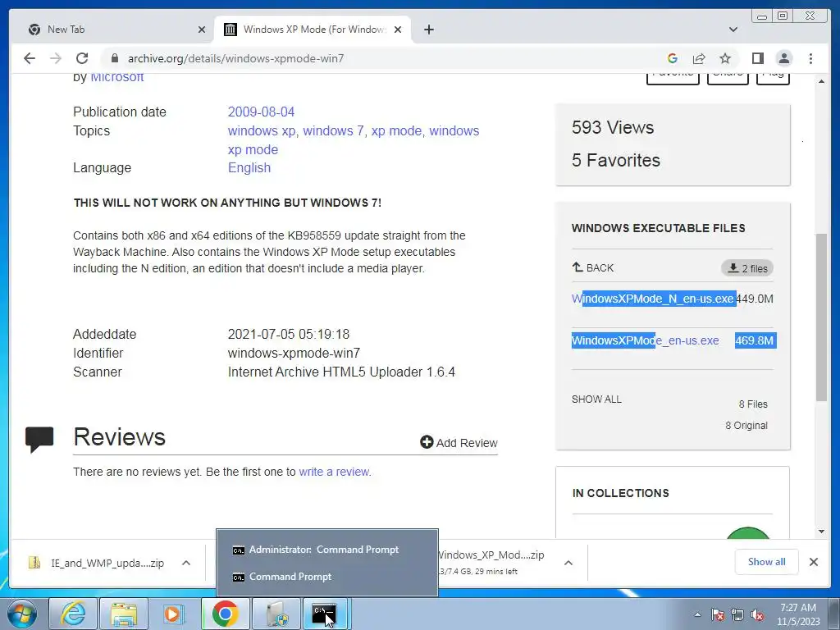840x630 pixels.
Task: Open the windows 7 topic link
Action: (333, 130)
